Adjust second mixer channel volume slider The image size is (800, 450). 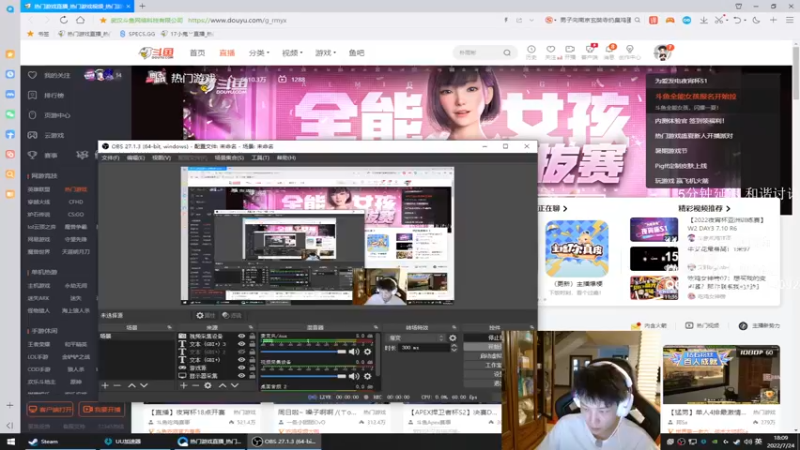[303, 377]
